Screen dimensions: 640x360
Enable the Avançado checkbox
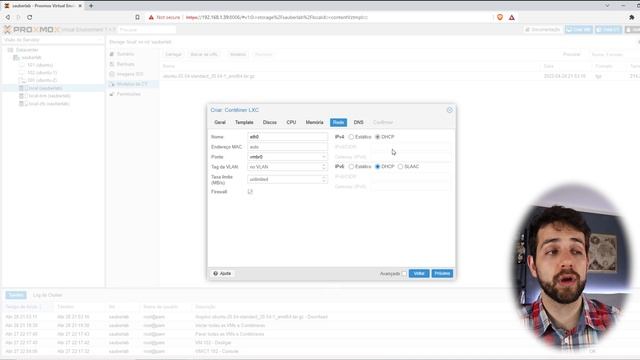(404, 273)
